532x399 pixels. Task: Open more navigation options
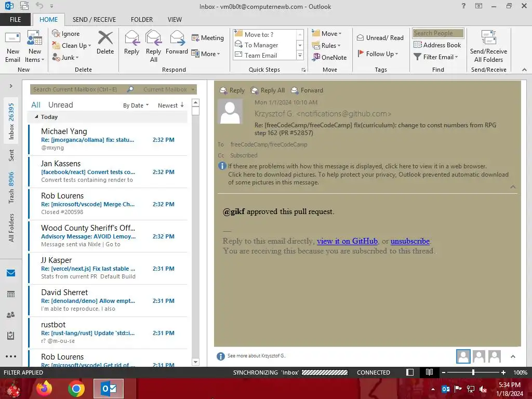coord(11,356)
